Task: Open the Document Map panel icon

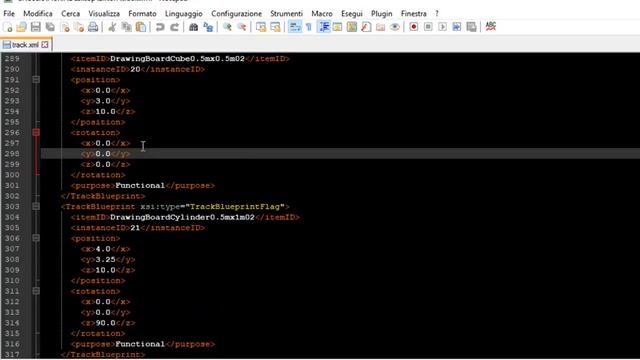Action: click(352, 27)
